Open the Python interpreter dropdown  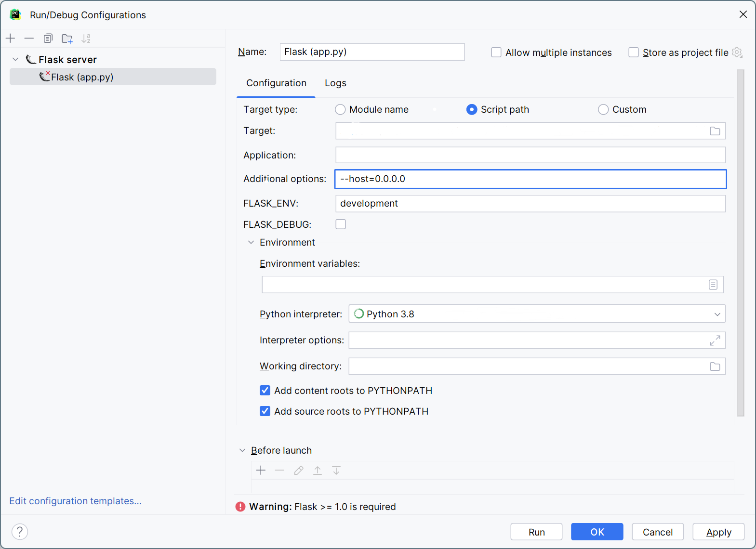(x=717, y=314)
